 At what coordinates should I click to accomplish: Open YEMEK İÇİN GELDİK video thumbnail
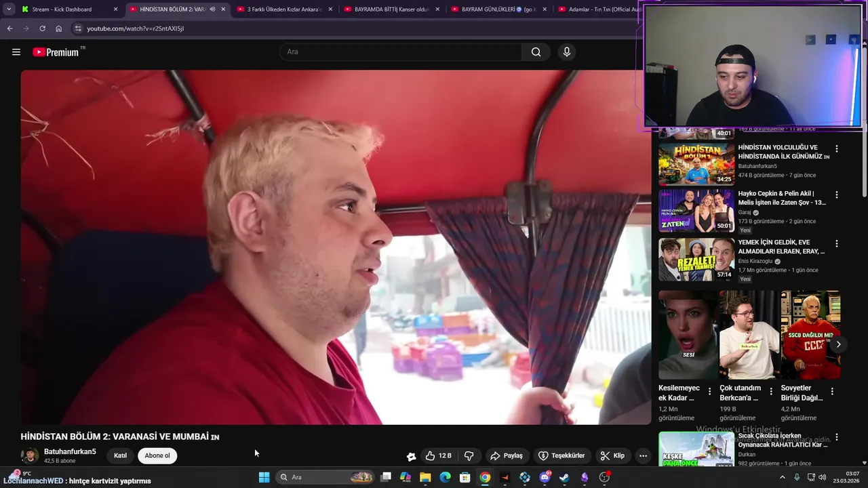point(696,259)
